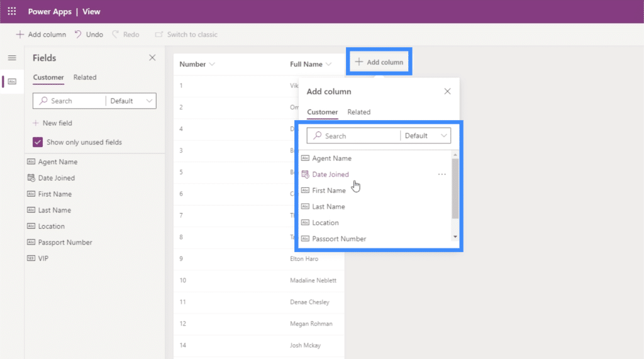The width and height of the screenshot is (644, 359).
Task: Choose Last Name in Add column popup
Action: 328,207
